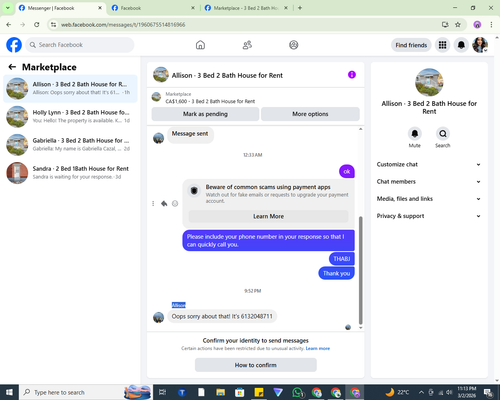
Task: Click How to confirm button
Action: pyautogui.click(x=256, y=365)
